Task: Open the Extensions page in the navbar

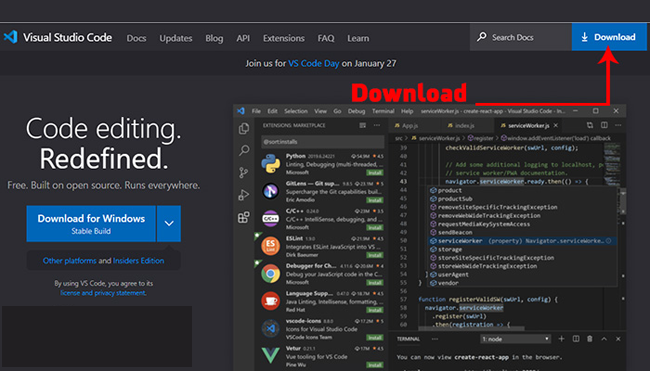Action: [284, 38]
